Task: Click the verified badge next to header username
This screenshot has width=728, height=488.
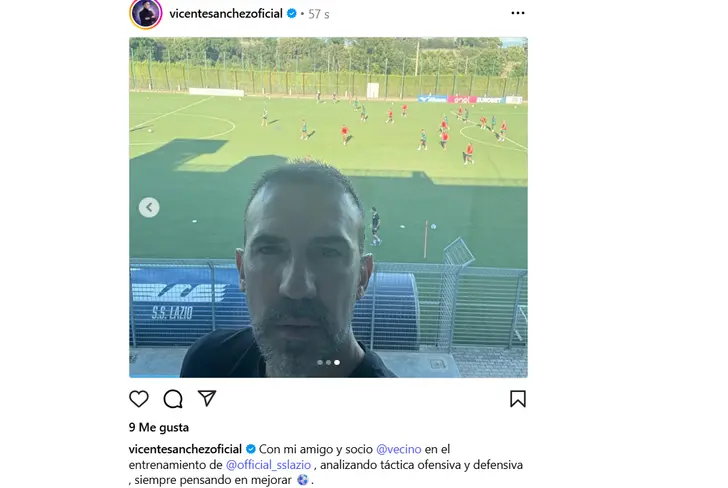Action: tap(292, 13)
